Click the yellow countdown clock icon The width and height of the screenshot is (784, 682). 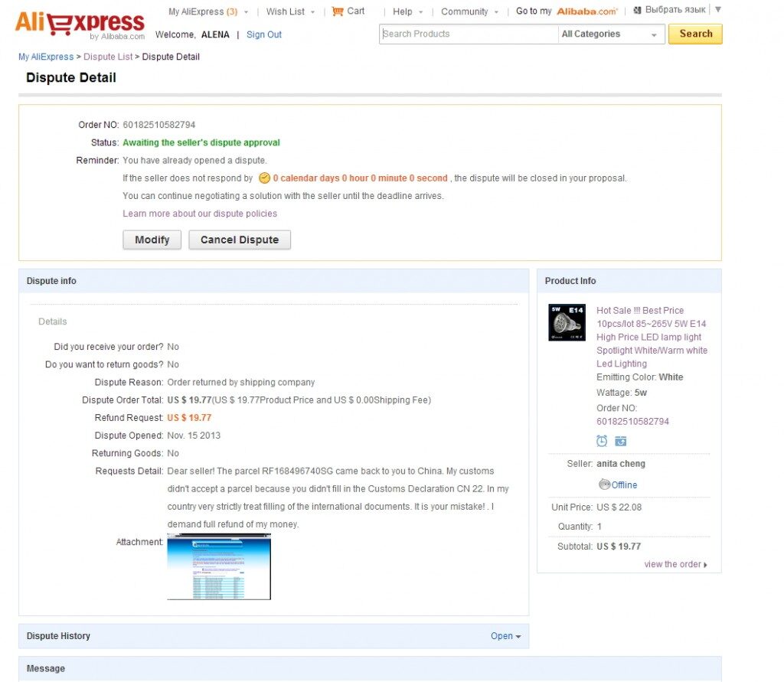click(x=264, y=178)
